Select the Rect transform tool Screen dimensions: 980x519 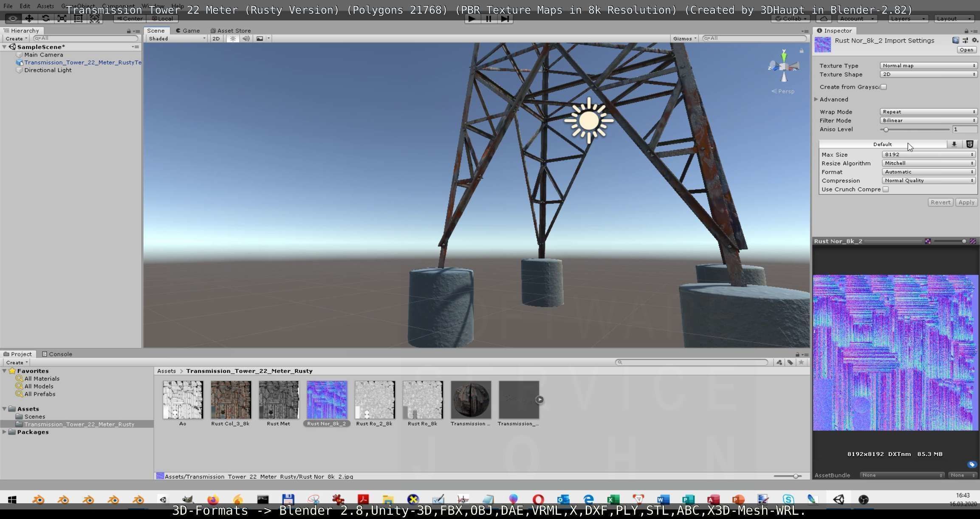[78, 19]
